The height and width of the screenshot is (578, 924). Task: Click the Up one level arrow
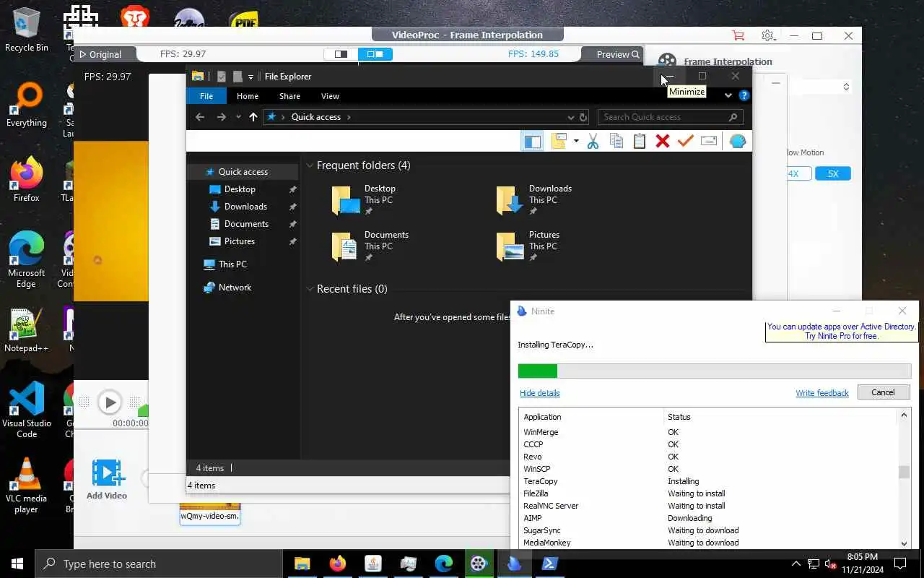coord(253,117)
